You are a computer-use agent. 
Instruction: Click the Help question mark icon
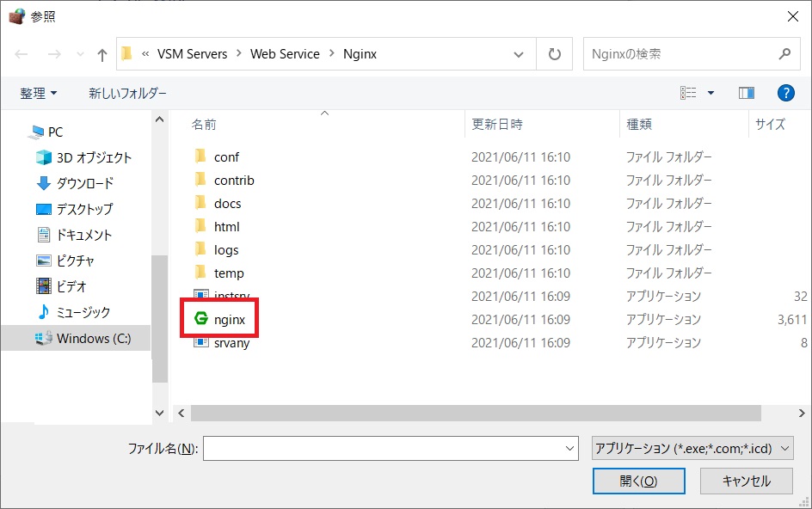[785, 93]
